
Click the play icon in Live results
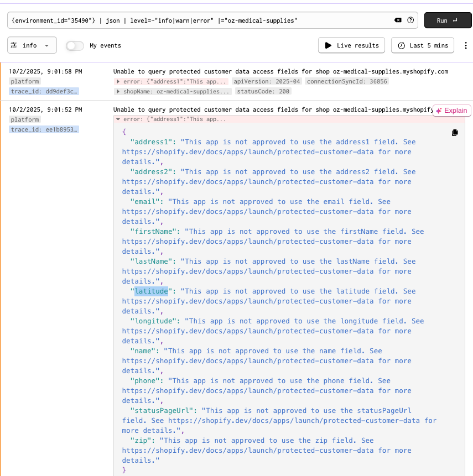(328, 45)
